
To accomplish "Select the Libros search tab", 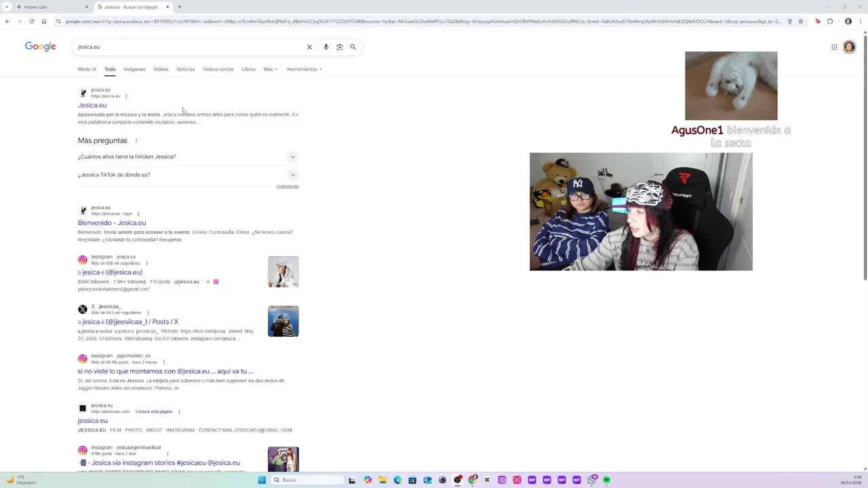I will [x=248, y=69].
